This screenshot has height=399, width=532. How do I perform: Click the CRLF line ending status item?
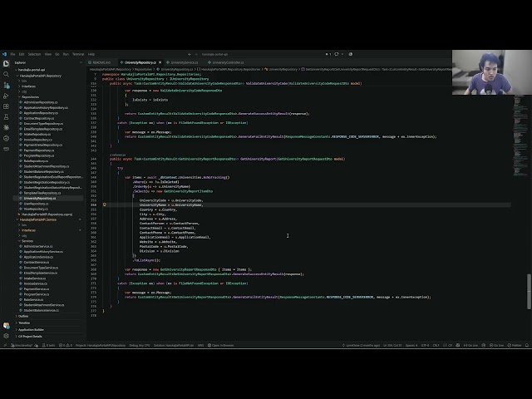[436, 346]
